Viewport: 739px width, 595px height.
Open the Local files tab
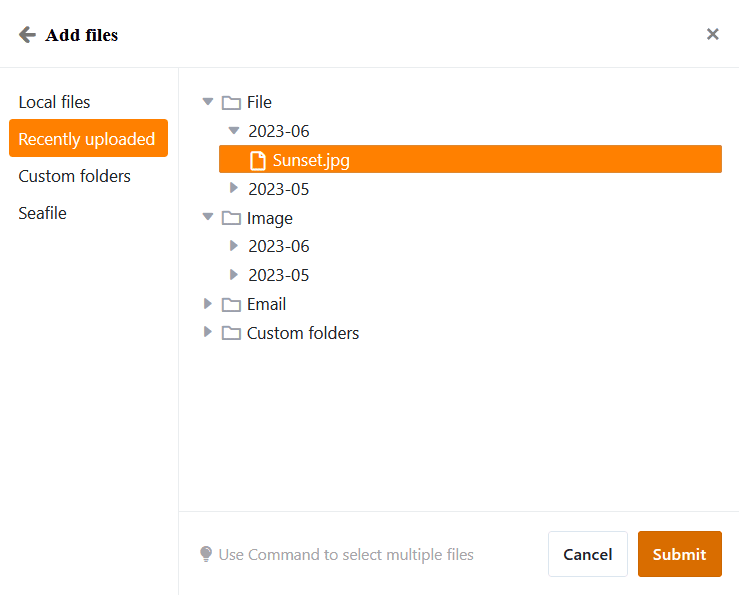54,102
